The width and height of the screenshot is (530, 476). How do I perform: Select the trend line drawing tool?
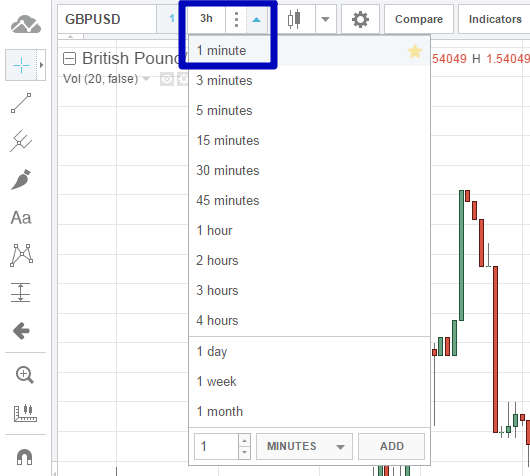point(21,103)
